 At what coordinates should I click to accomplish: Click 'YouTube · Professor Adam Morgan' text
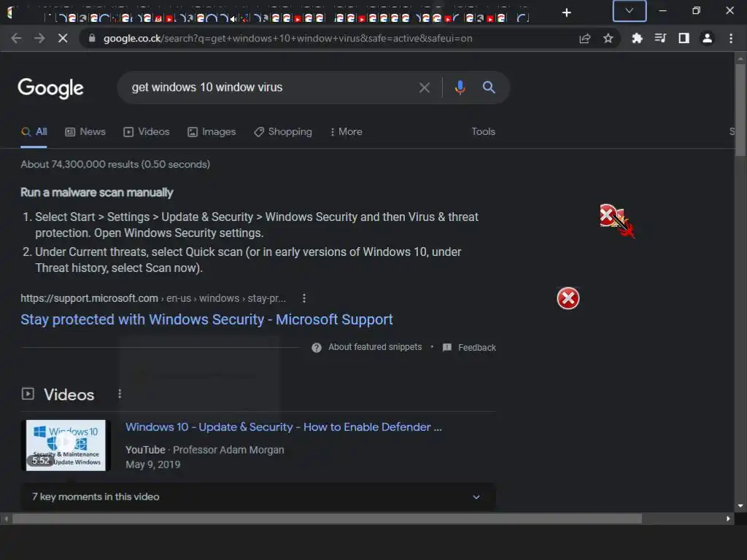(x=205, y=450)
